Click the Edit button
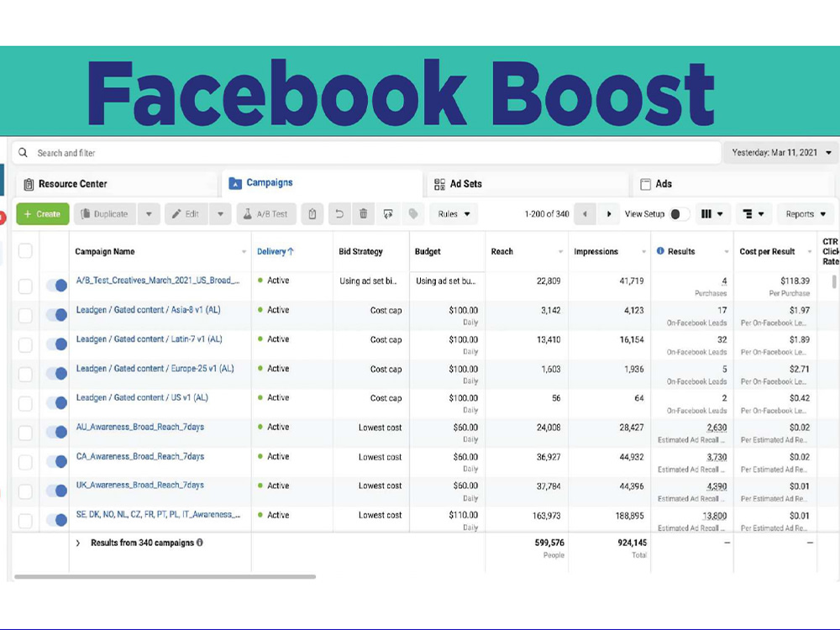Image resolution: width=840 pixels, height=630 pixels. pos(186,213)
